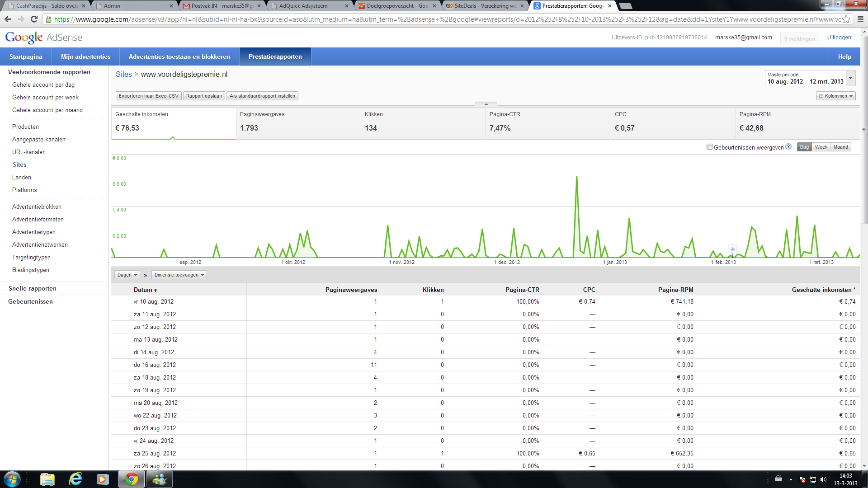
Task: Open Advertentieblokken report
Action: point(37,206)
